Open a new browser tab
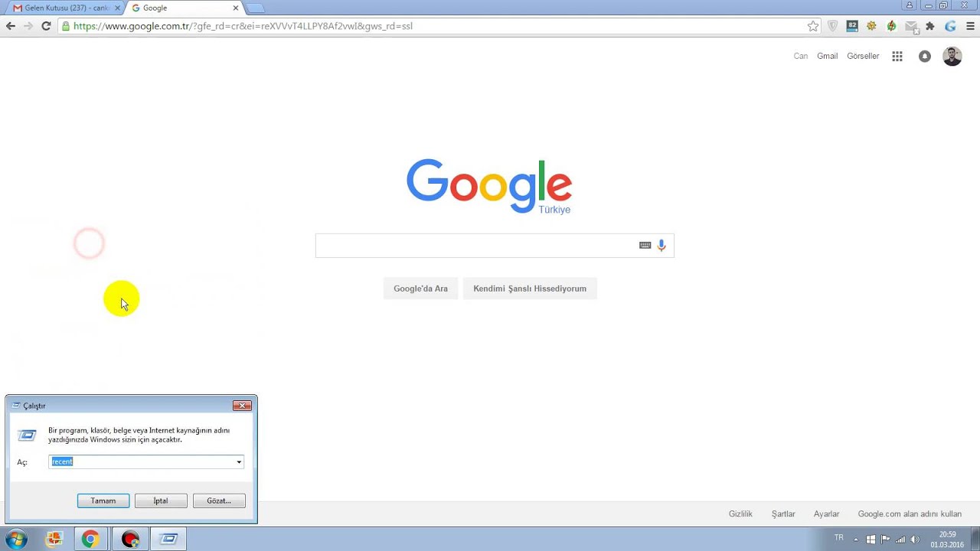 255,8
